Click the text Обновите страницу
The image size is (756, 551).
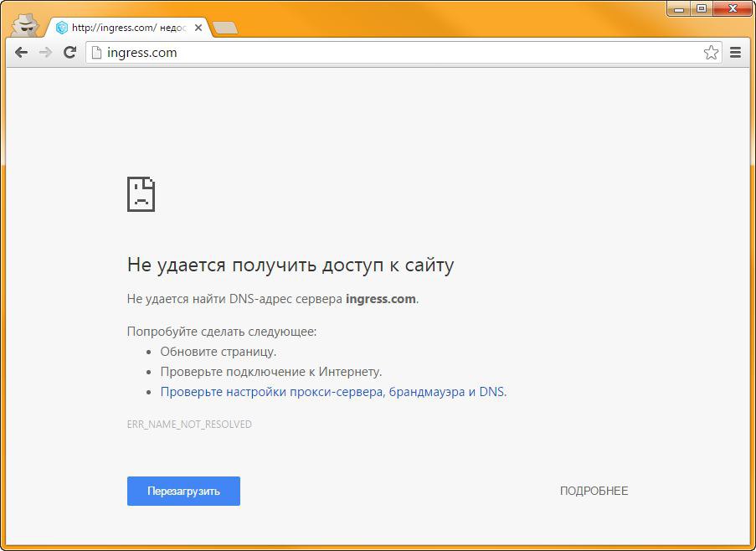click(x=219, y=352)
